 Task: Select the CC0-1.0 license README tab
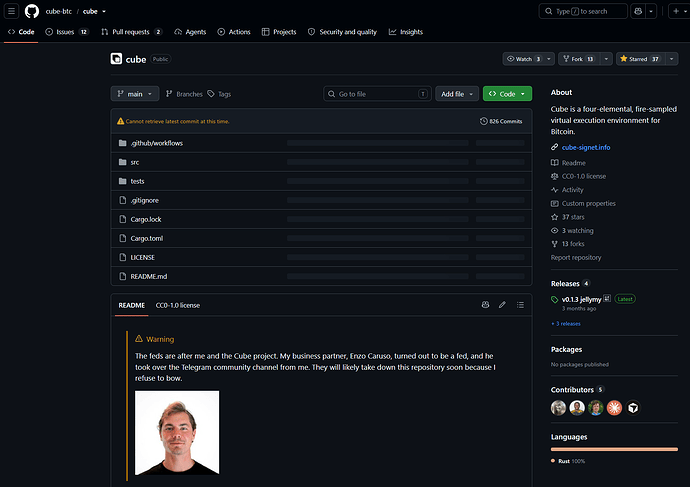pos(177,305)
